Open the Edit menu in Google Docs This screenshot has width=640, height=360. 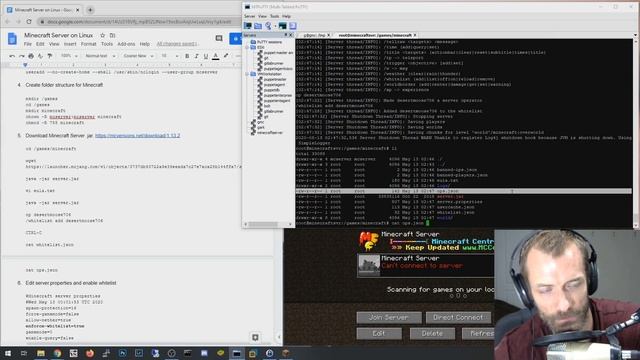(40, 44)
